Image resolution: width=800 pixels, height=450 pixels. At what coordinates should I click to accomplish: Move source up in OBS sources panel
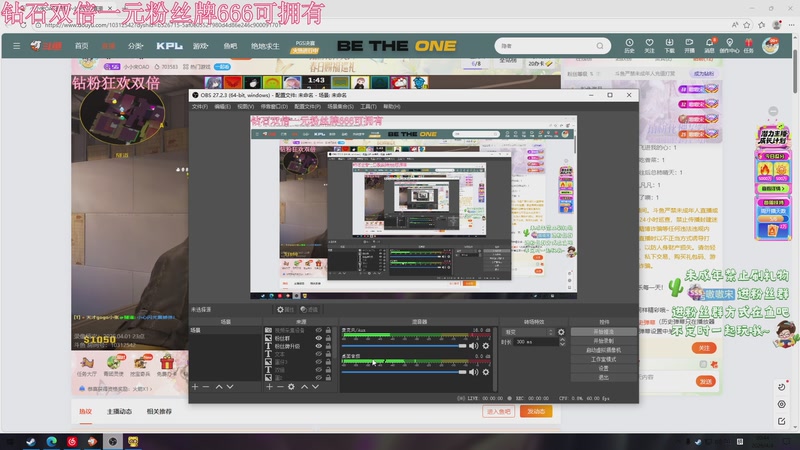point(305,387)
